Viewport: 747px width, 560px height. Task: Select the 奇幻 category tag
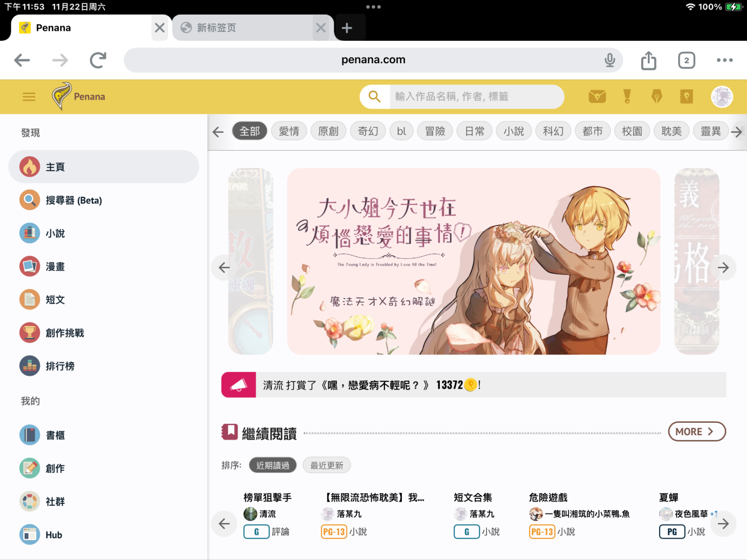coord(368,131)
